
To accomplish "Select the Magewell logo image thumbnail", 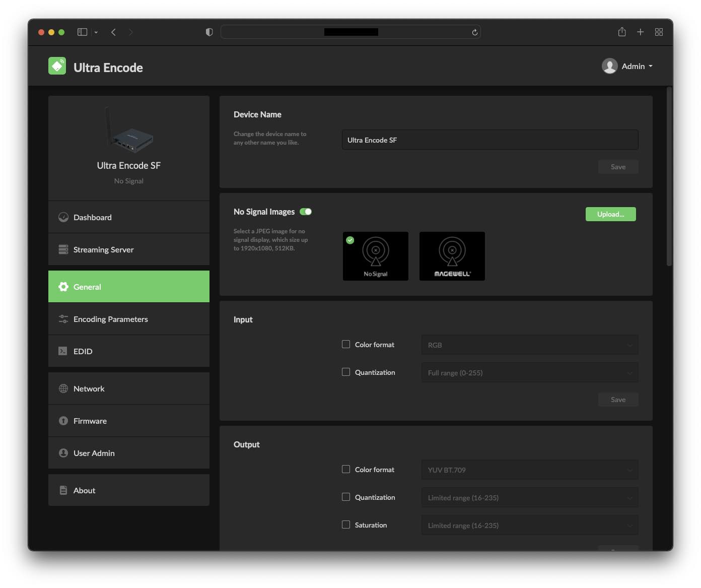I will [x=452, y=256].
